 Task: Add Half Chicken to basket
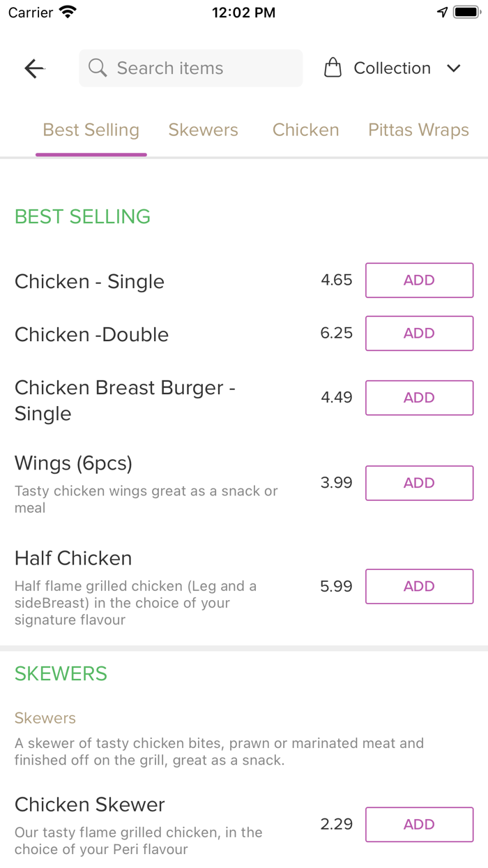[419, 586]
